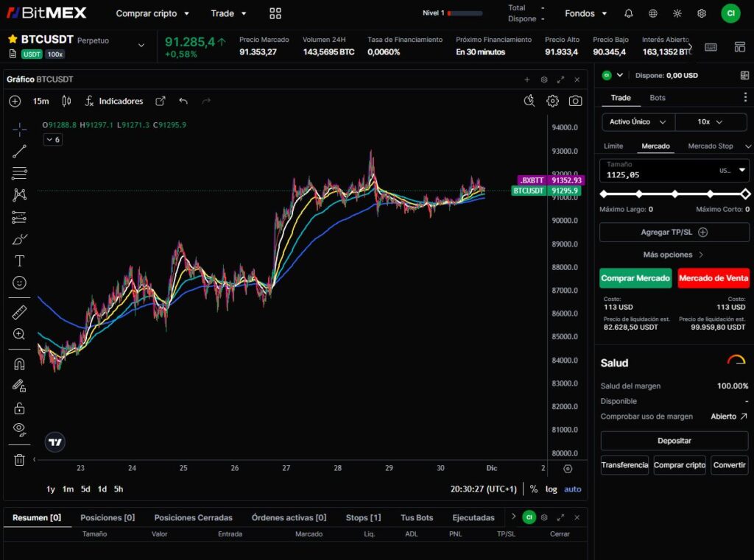Image resolution: width=754 pixels, height=560 pixels.
Task: Click the order size slider midpoint
Action: pos(674,194)
